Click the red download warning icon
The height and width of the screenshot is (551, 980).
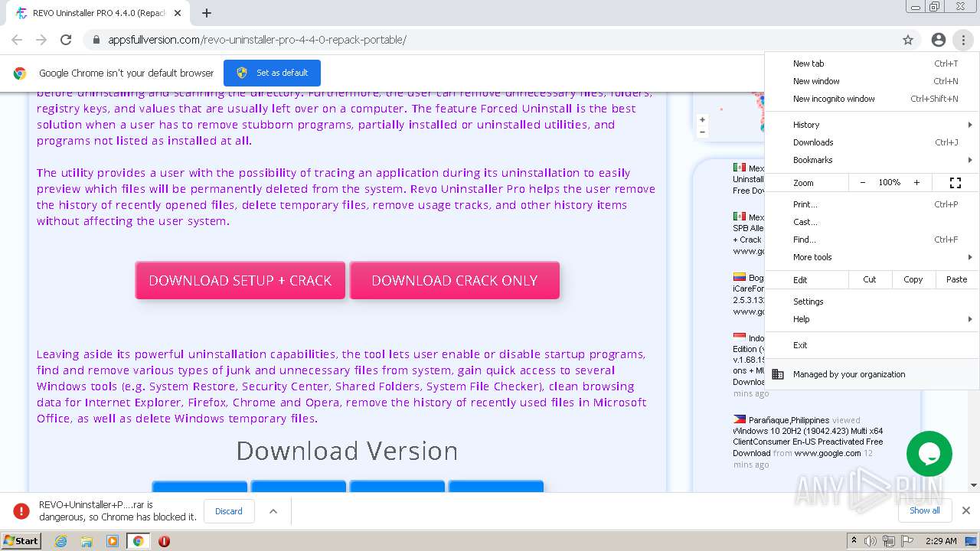[x=21, y=511]
